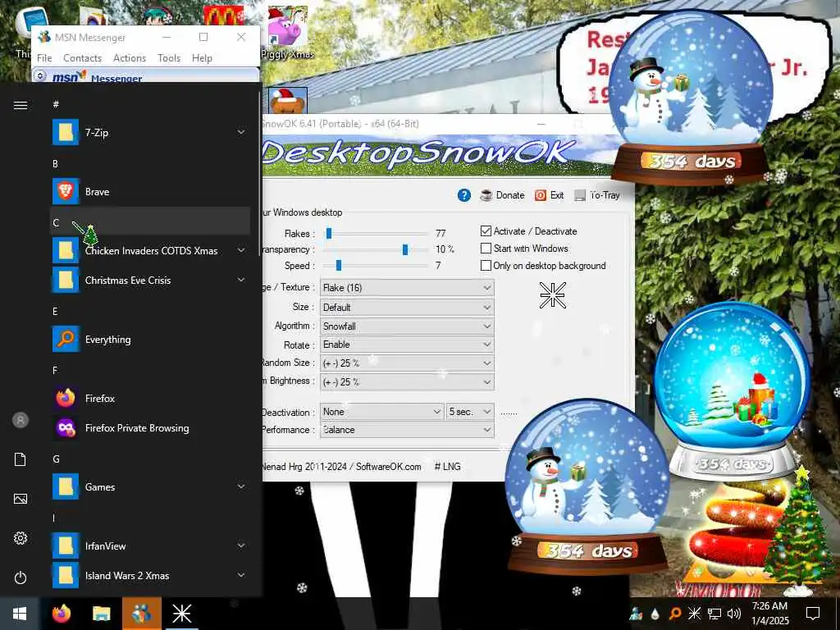Screen dimensions: 840x630
Task: Click the Santa hat desktop icon
Action: click(288, 101)
